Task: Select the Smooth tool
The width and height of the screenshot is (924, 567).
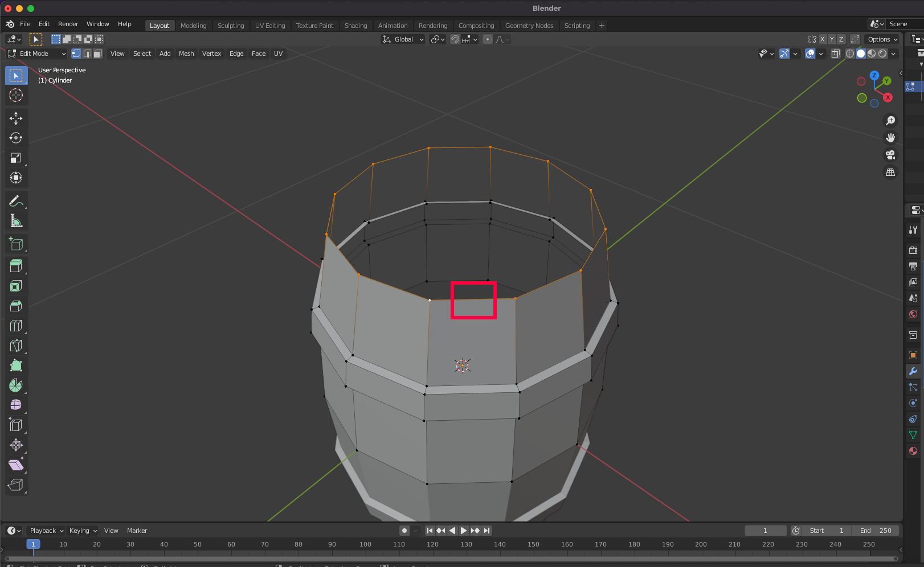Action: [x=16, y=405]
